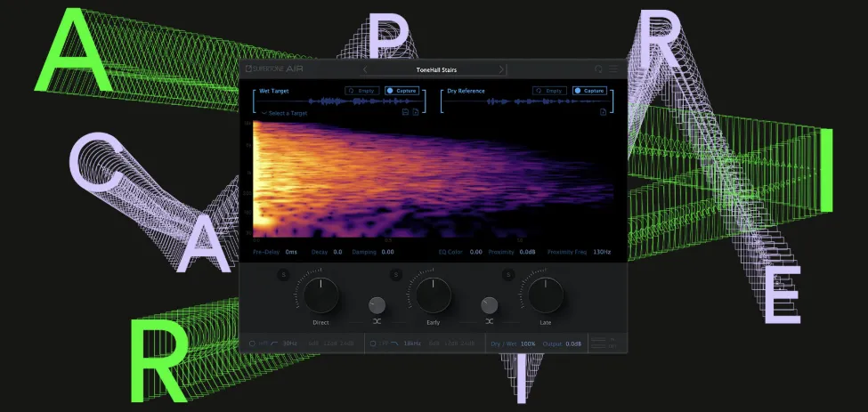The image size is (868, 412).
Task: Go to the previous preset with left arrow
Action: [365, 69]
